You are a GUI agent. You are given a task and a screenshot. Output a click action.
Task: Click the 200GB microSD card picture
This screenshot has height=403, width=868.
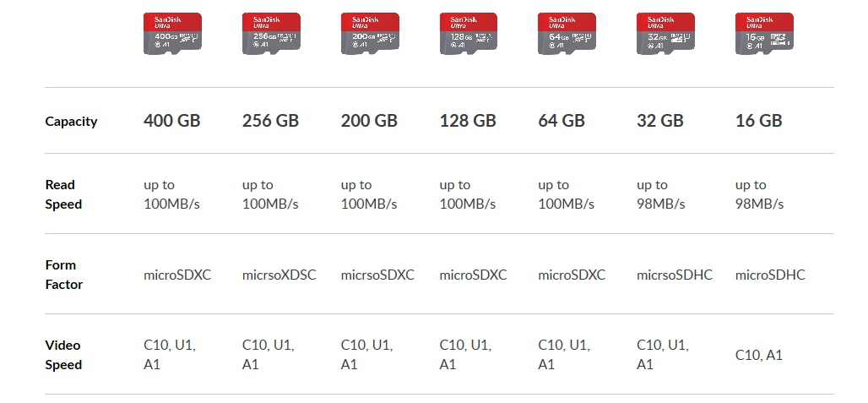pos(370,34)
